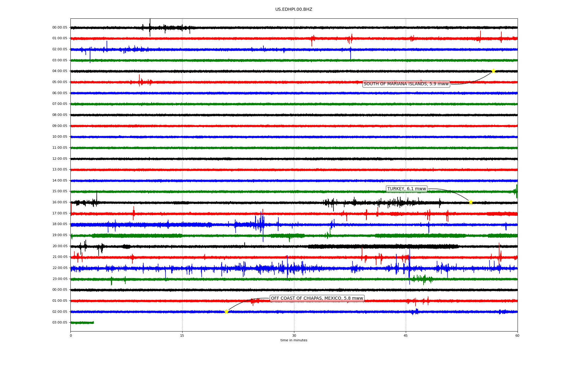588x368 pixels.
Task: Click the 07:00:05 trace time label
Action: pyautogui.click(x=60, y=104)
